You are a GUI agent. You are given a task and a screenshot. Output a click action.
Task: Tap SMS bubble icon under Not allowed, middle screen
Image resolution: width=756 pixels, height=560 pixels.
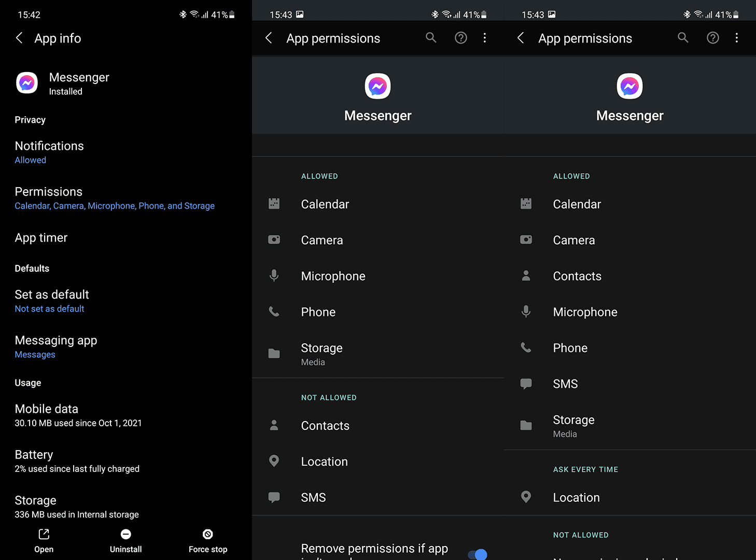[274, 497]
